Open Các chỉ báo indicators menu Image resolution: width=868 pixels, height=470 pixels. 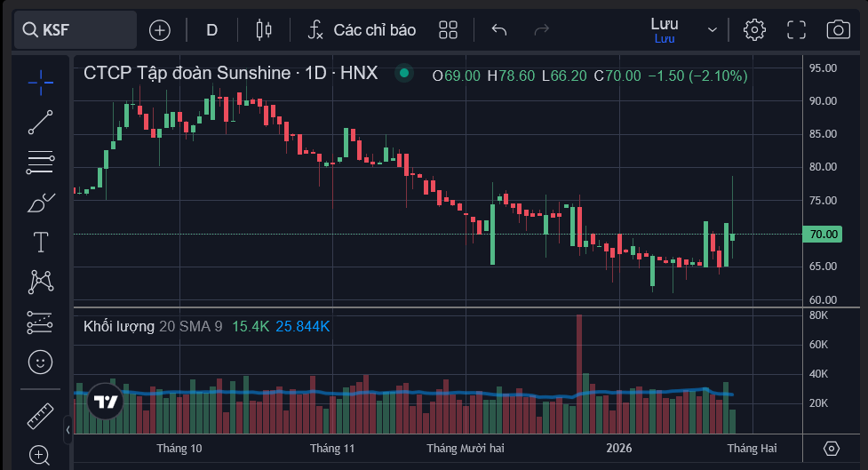click(x=362, y=30)
